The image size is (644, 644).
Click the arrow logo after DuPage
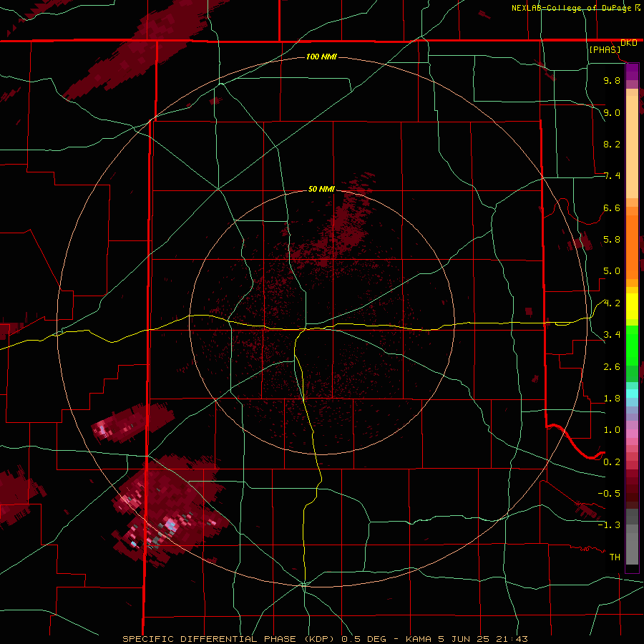638,7
